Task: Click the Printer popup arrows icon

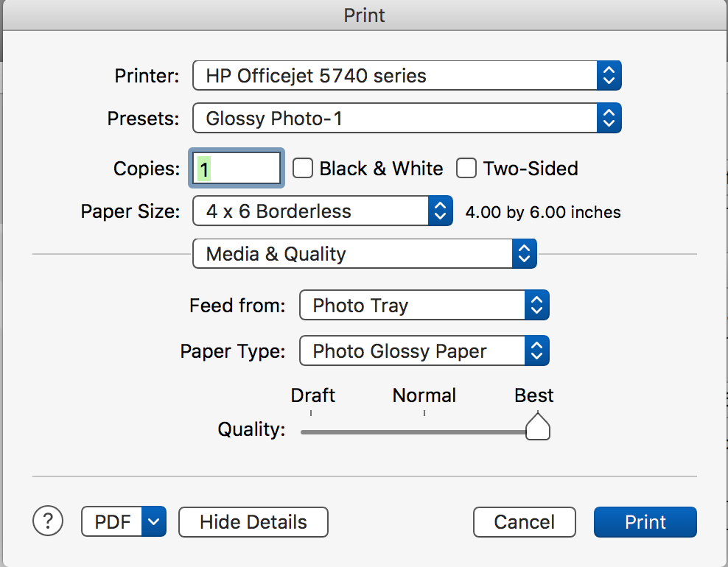Action: point(608,75)
